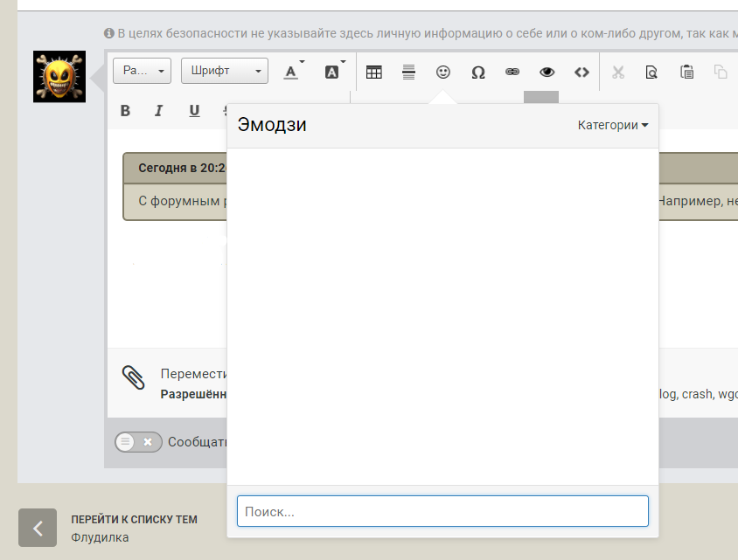Viewport: 738px width, 560px height.
Task: Click the Поиск emoji search field
Action: 442,512
